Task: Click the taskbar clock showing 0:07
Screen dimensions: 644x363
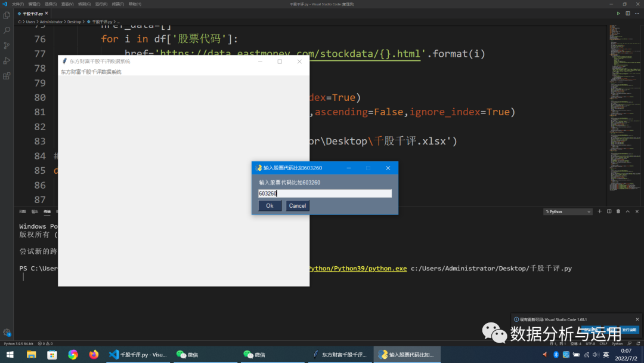Action: pyautogui.click(x=626, y=355)
